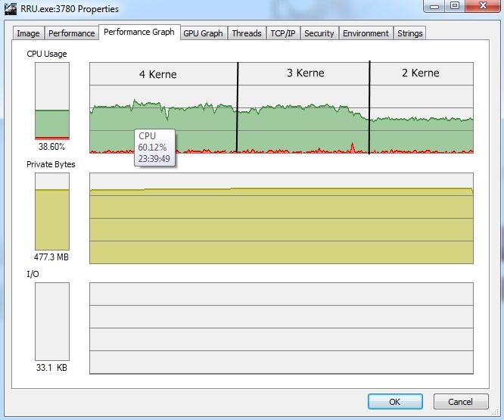Minimize the Properties window
The height and width of the screenshot is (420, 504).
pos(434,6)
